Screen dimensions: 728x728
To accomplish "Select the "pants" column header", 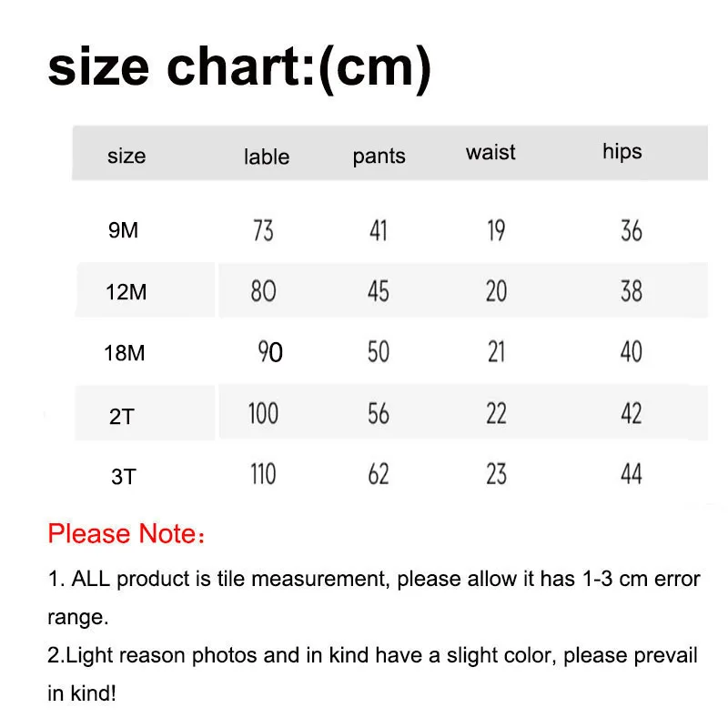I will pyautogui.click(x=379, y=157).
